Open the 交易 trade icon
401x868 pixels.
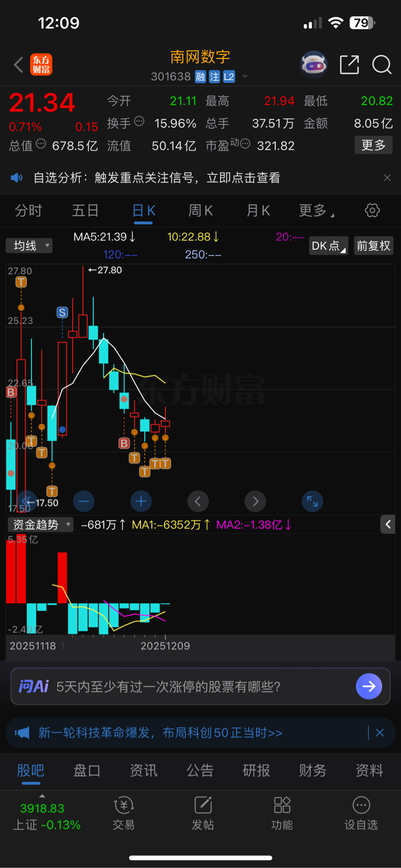pyautogui.click(x=124, y=814)
